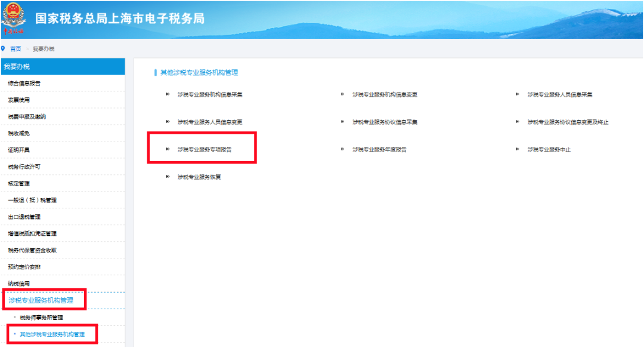This screenshot has height=348, width=644.
Task: Click the location pin icon in breadcrumb
Action: pos(3,48)
